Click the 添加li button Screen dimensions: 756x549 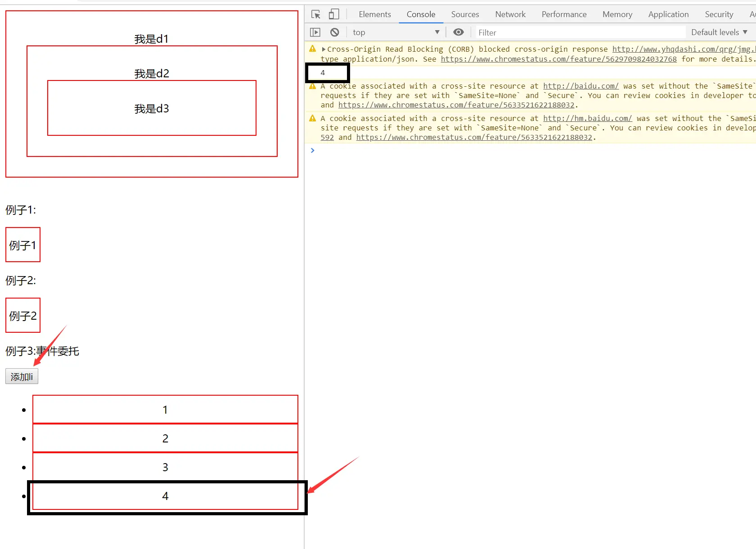click(22, 376)
